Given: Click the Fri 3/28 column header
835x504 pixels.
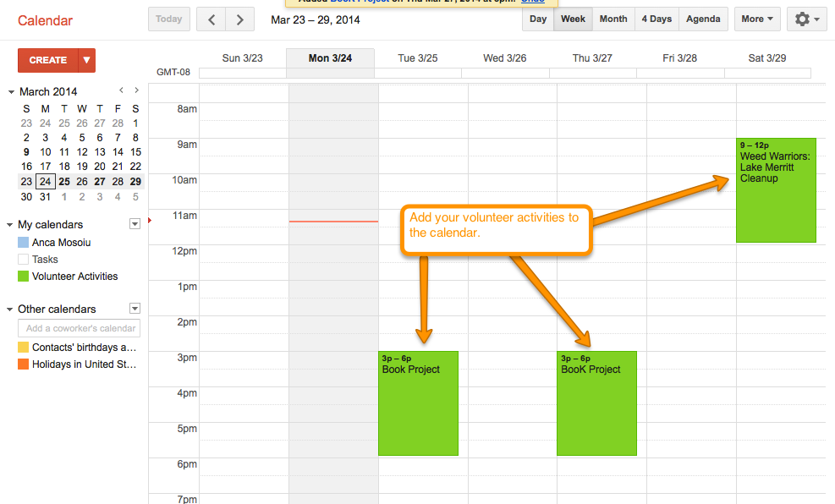Looking at the screenshot, I should [x=679, y=58].
